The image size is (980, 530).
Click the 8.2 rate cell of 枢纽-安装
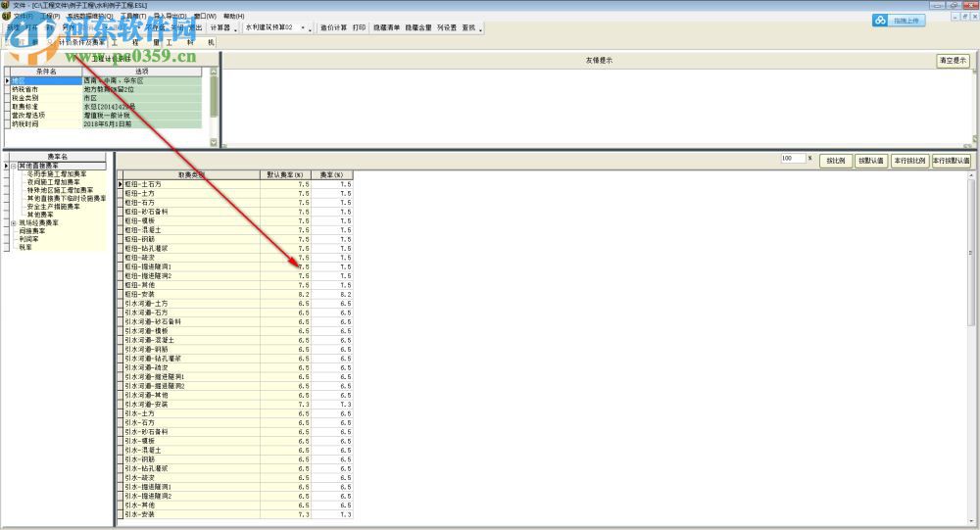pos(332,294)
